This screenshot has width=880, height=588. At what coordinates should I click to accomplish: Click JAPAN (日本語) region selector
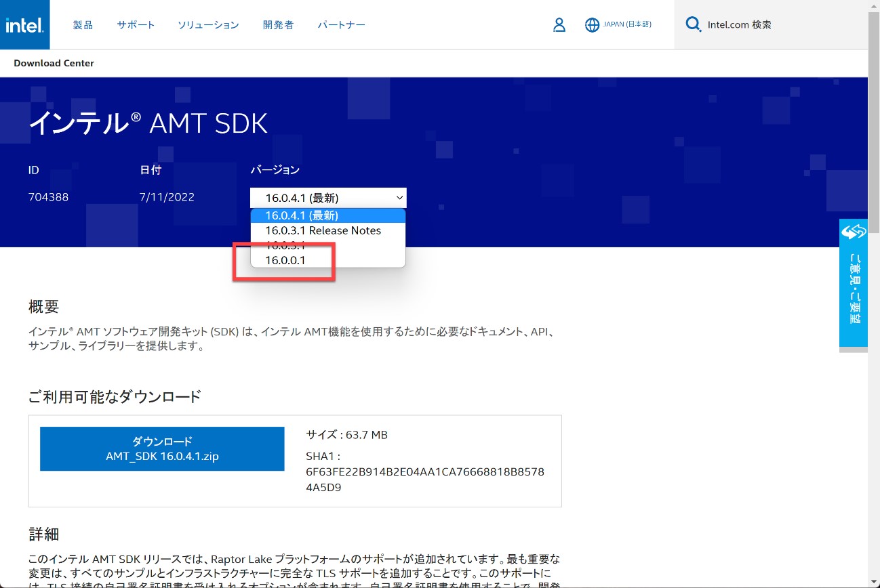point(627,24)
